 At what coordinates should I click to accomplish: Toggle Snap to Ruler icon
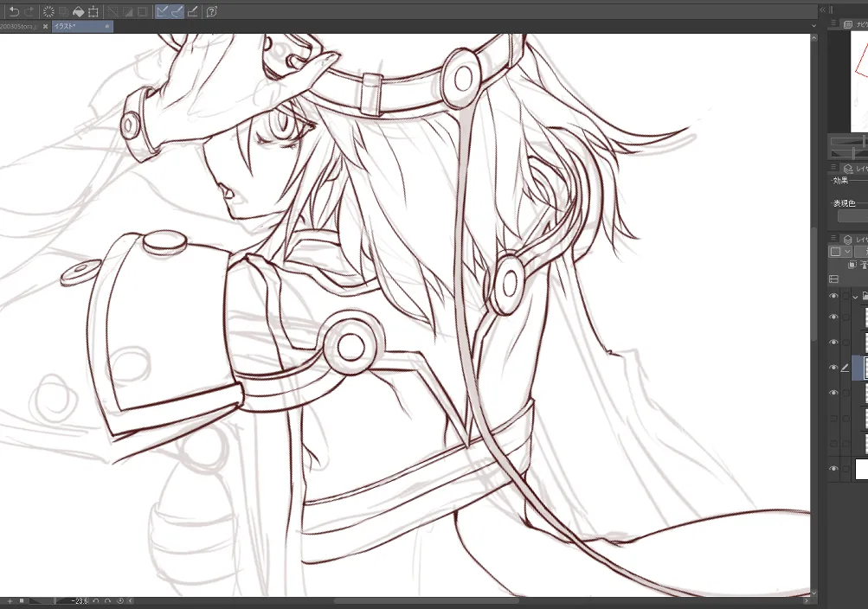pyautogui.click(x=162, y=11)
